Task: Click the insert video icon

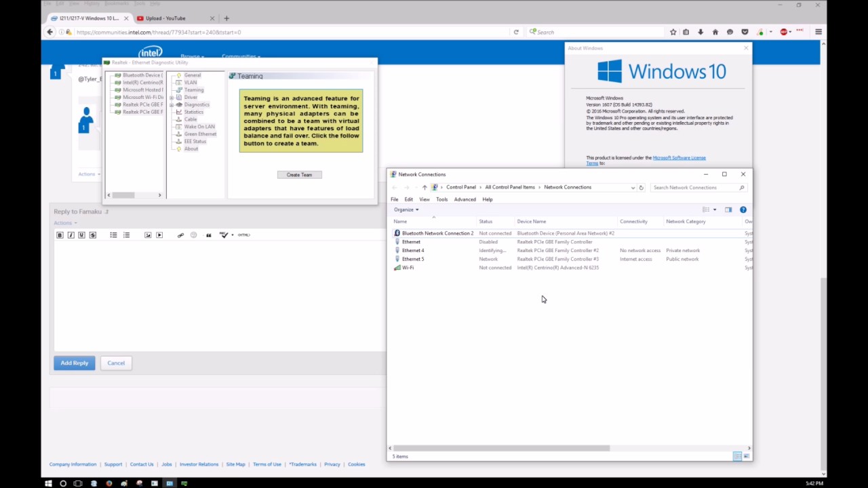Action: [159, 235]
